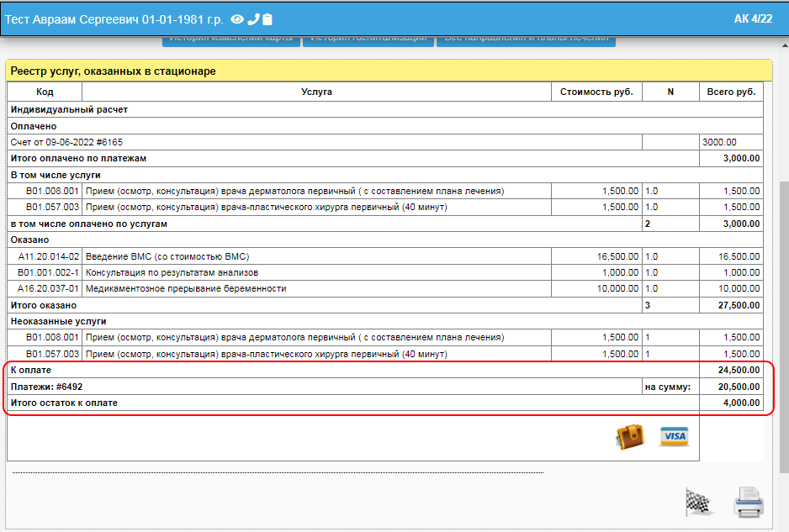The image size is (789, 532).
Task: Click the phone icon in header
Action: pos(252,19)
